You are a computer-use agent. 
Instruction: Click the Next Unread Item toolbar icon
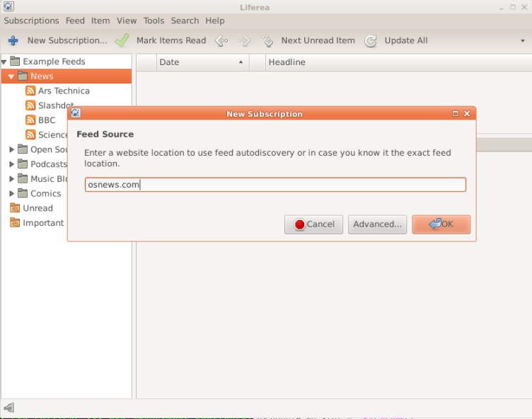(267, 41)
